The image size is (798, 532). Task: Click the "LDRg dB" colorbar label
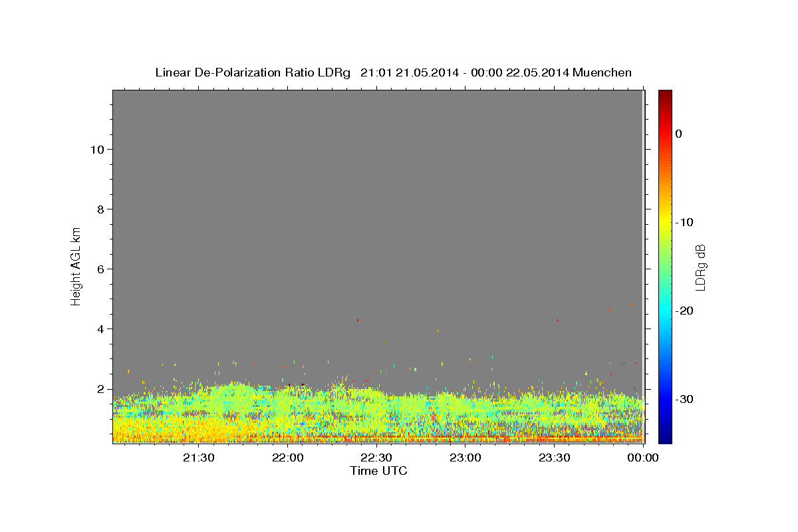pos(700,267)
